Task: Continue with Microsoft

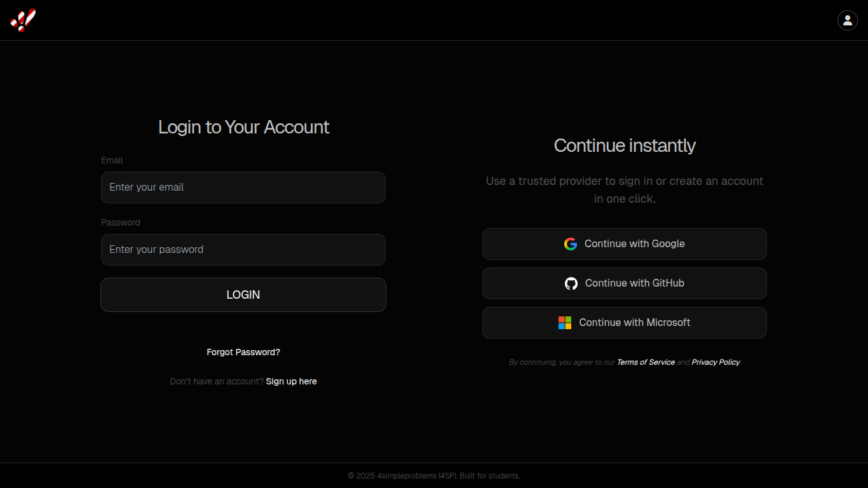Action: (625, 322)
